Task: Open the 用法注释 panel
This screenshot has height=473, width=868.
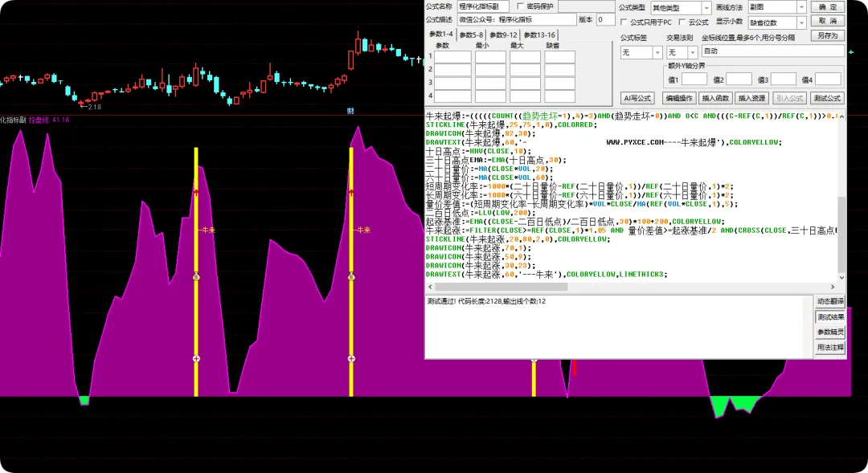Action: pos(829,348)
